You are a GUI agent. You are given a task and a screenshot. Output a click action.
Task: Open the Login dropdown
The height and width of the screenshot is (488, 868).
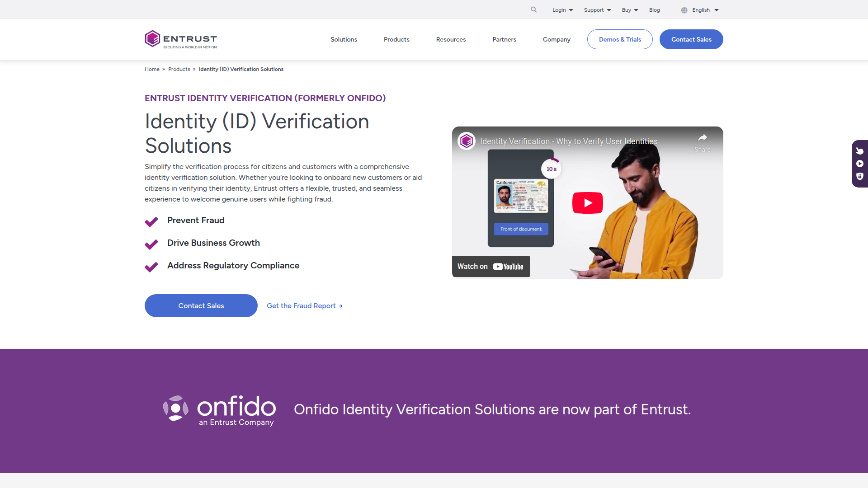(x=562, y=9)
